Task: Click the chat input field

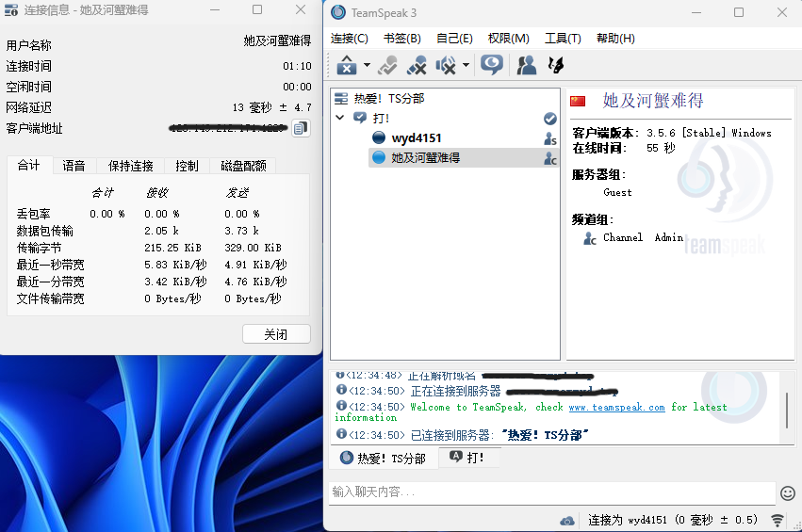Action: point(552,492)
